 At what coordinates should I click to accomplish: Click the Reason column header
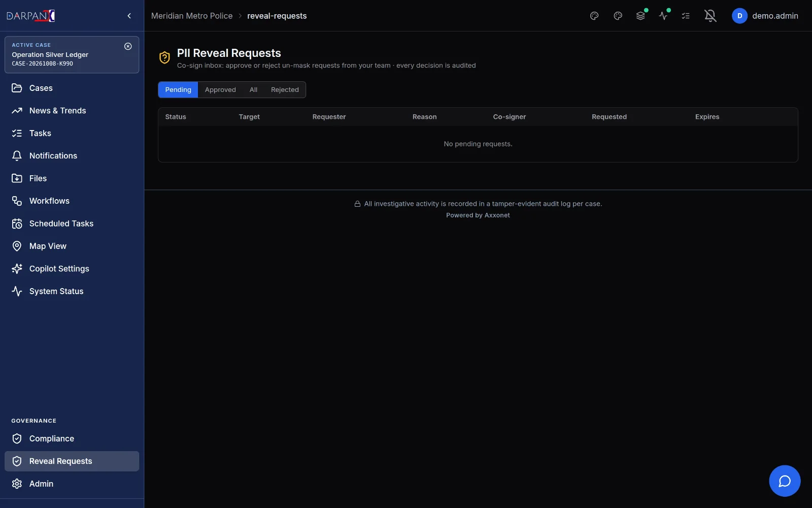425,117
